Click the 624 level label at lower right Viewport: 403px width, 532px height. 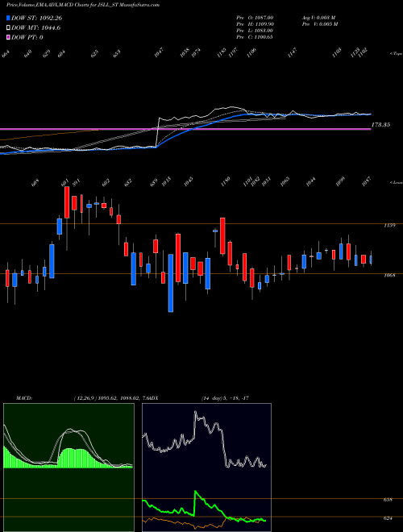pos(388,518)
